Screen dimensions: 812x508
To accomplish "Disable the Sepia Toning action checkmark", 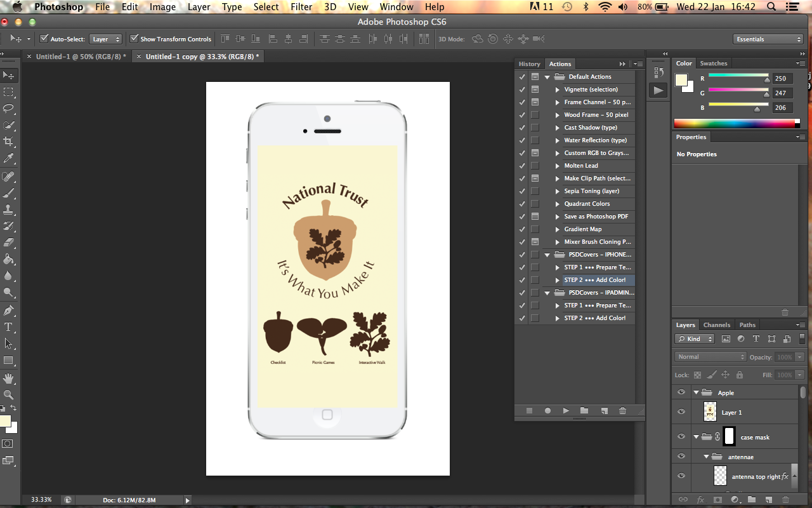I will (522, 191).
